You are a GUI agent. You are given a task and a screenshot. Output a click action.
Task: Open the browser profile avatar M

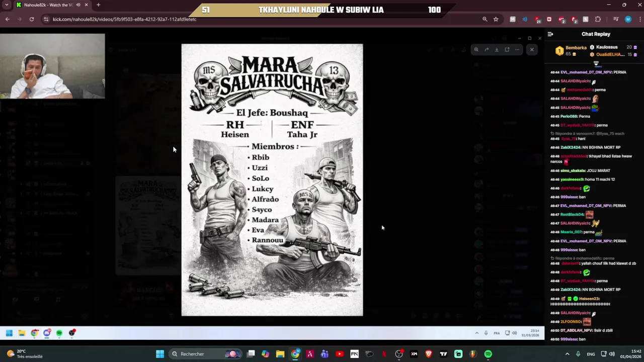click(628, 19)
